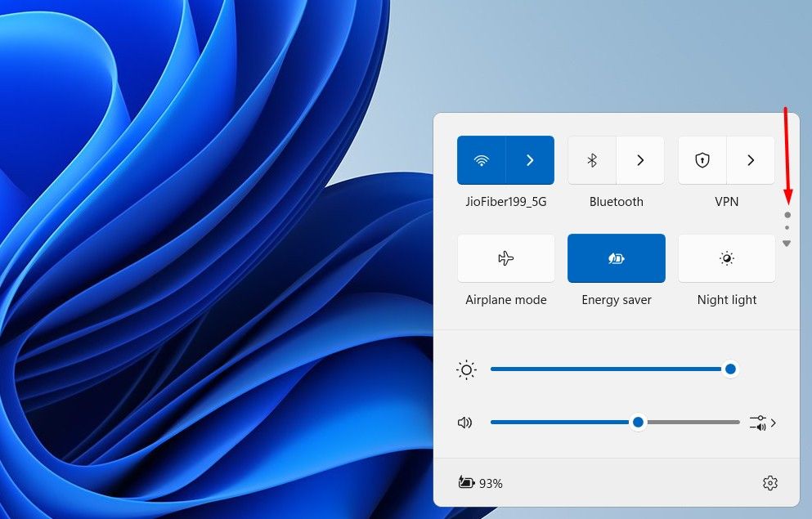Toggle the Wi-Fi icon for JioFiber199_5G
The image size is (812, 519).
(482, 160)
